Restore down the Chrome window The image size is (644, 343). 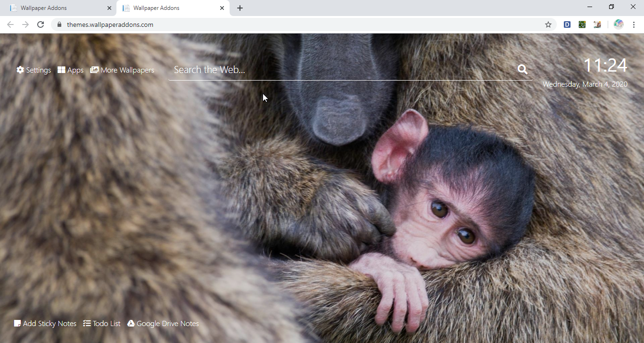pos(611,7)
